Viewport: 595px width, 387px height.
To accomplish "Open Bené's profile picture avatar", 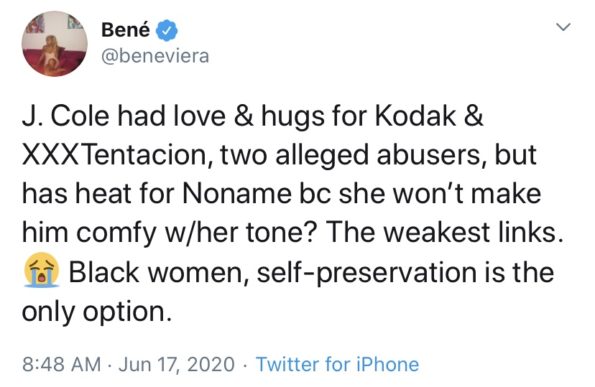I will [55, 44].
